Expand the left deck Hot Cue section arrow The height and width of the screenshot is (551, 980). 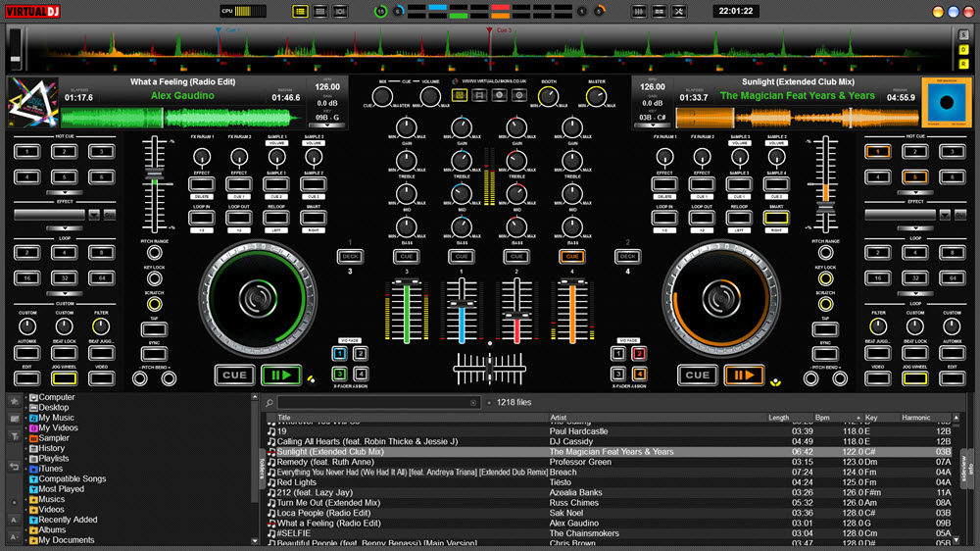65,192
